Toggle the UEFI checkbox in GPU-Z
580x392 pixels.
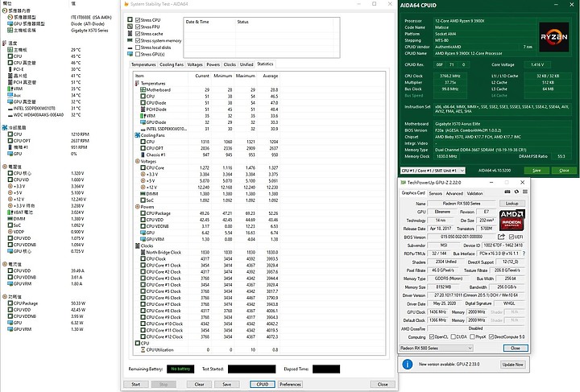pos(512,237)
